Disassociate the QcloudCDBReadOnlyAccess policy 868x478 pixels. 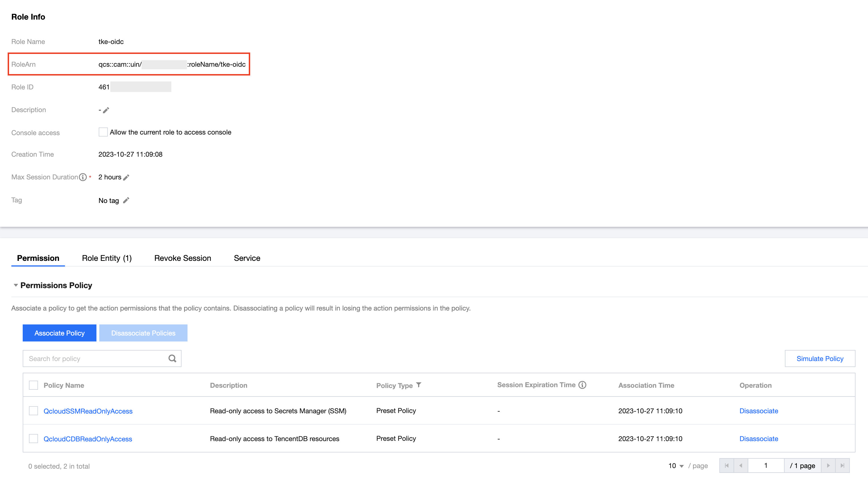[x=759, y=439]
